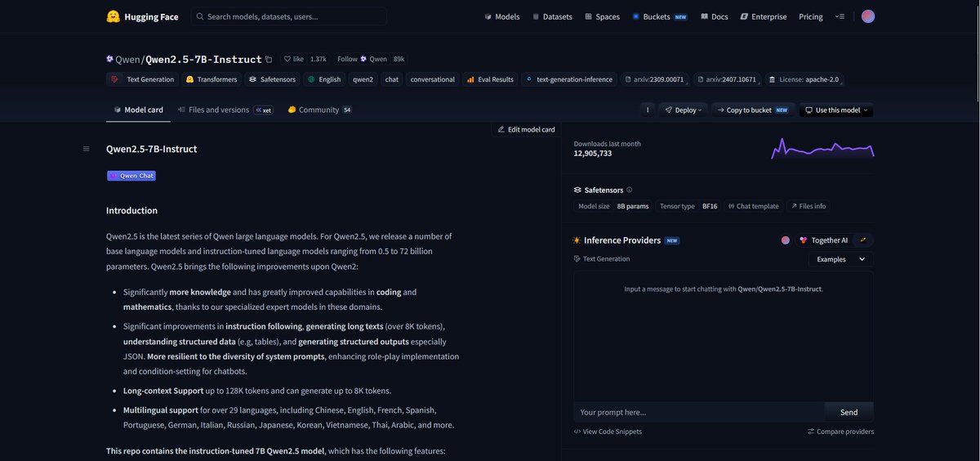This screenshot has height=461, width=980.
Task: Open the Models nav link
Action: (x=501, y=16)
